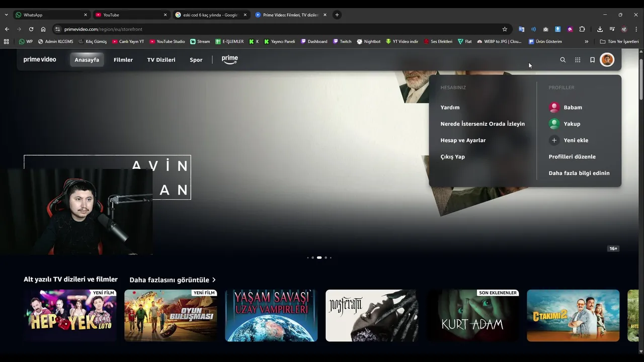Select Spor in the navigation

tap(196, 60)
